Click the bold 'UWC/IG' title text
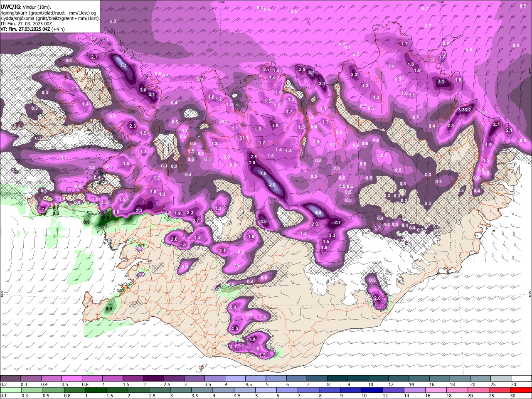The height and width of the screenshot is (399, 532). point(10,7)
